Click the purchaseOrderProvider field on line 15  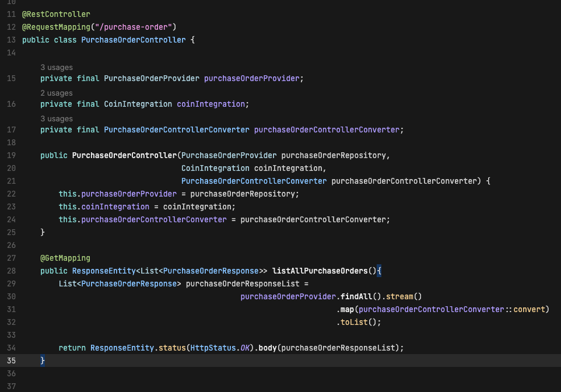tap(251, 78)
